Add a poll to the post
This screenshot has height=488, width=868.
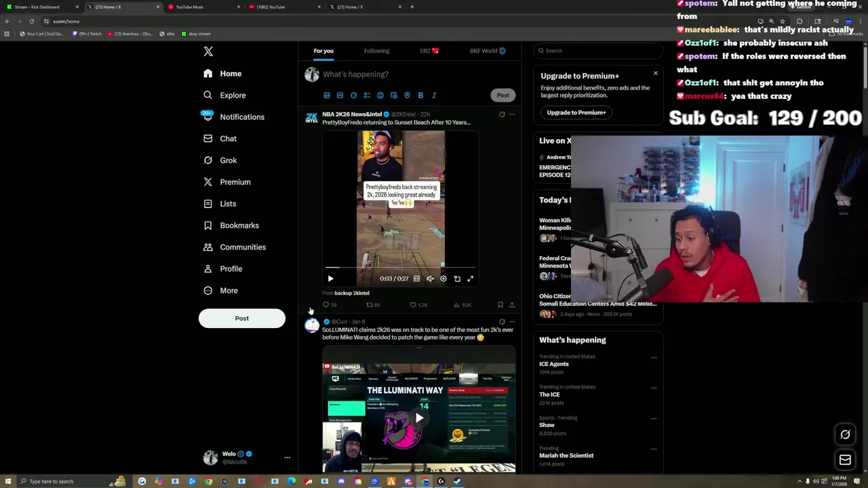(367, 96)
